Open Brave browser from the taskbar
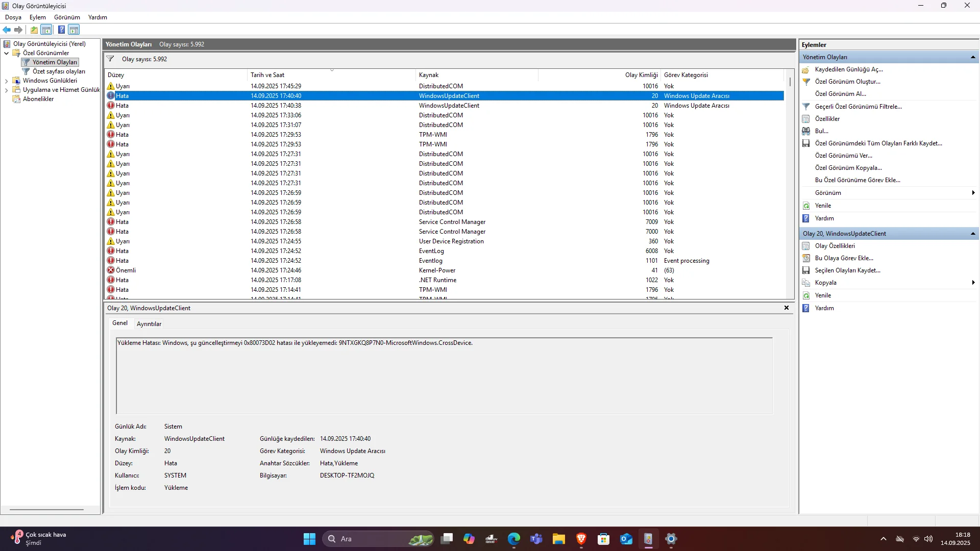Image resolution: width=980 pixels, height=551 pixels. click(x=581, y=539)
